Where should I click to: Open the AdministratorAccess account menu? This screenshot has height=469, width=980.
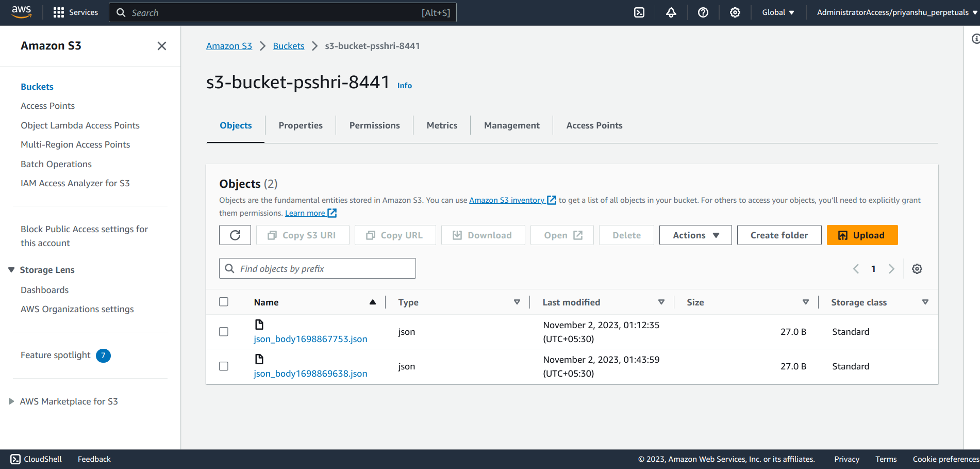pos(897,12)
